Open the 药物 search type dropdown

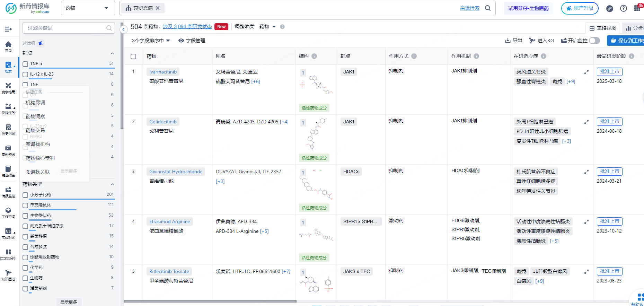point(88,8)
